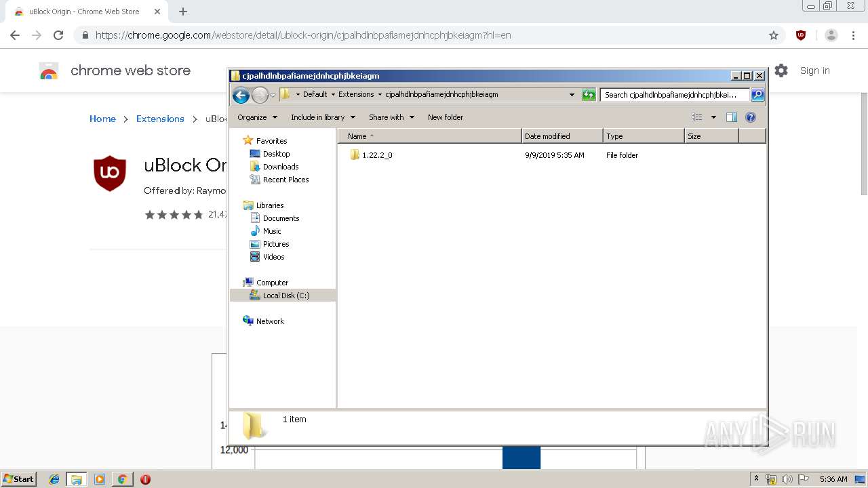Select Extensions in the address breadcrumb
The height and width of the screenshot is (488, 868).
pyautogui.click(x=356, y=95)
